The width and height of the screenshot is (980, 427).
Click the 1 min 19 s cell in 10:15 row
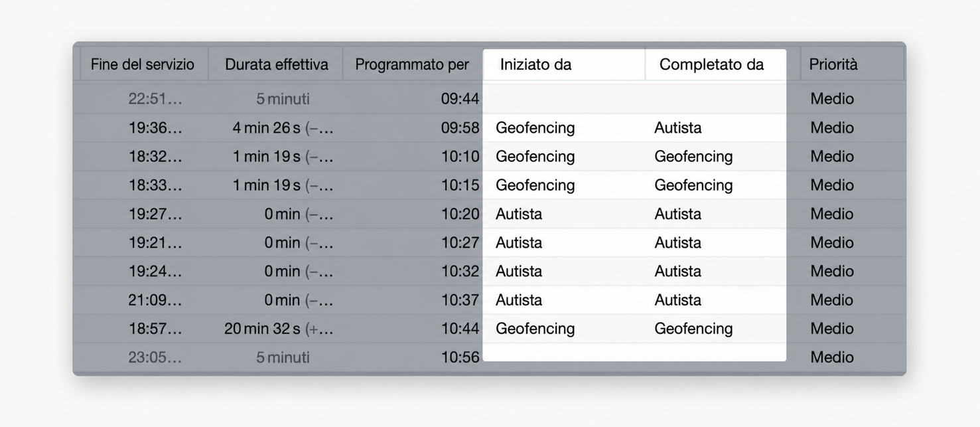coord(283,185)
